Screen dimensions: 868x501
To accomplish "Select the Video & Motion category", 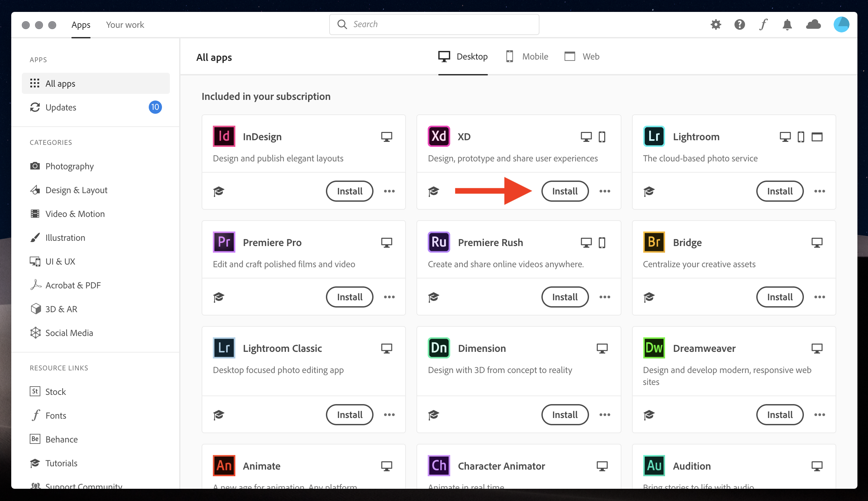I will (x=75, y=214).
